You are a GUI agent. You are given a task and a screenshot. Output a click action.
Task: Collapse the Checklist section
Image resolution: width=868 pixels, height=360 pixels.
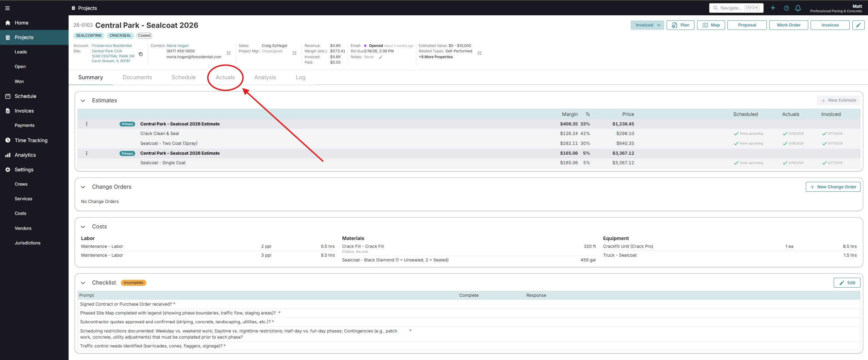(83, 283)
